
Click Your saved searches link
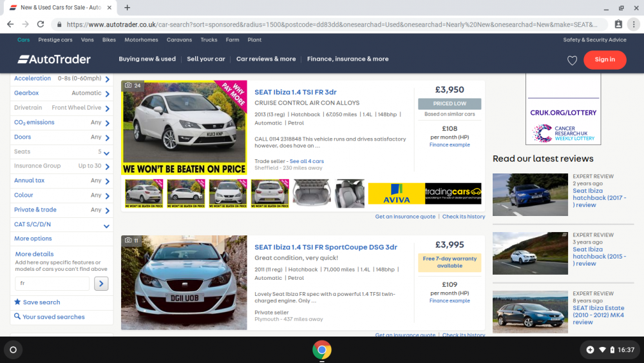pyautogui.click(x=53, y=317)
